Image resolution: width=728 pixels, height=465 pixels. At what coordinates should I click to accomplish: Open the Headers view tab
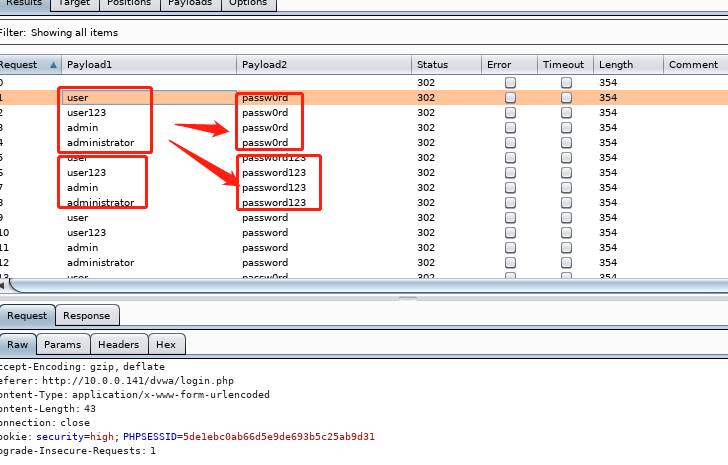click(119, 344)
